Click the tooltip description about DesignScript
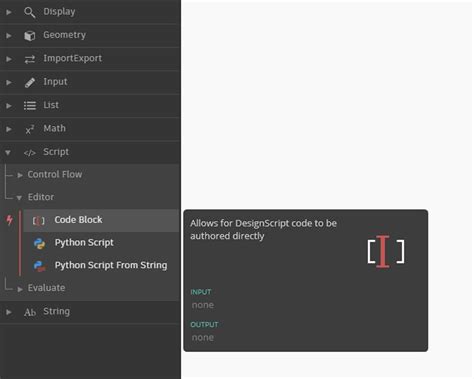This screenshot has height=379, width=474. 263,230
